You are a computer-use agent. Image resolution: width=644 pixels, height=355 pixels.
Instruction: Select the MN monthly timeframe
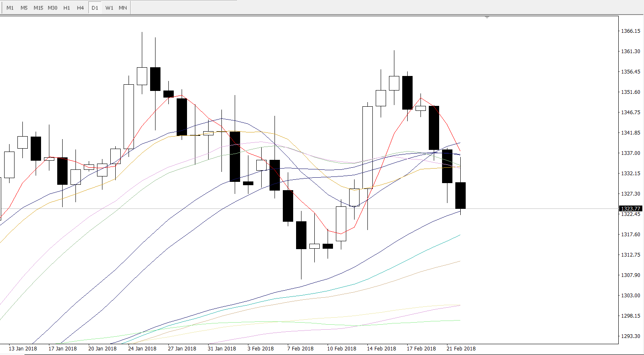[123, 8]
